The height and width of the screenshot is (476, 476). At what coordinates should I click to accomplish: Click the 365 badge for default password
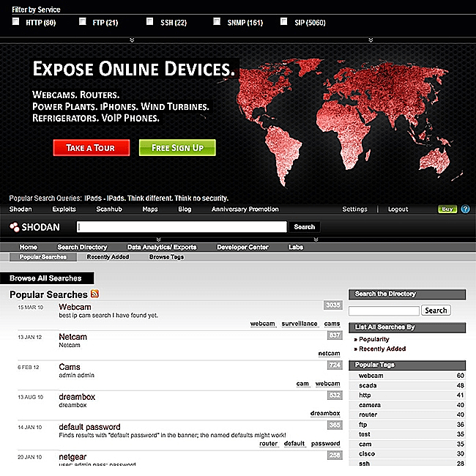click(335, 425)
